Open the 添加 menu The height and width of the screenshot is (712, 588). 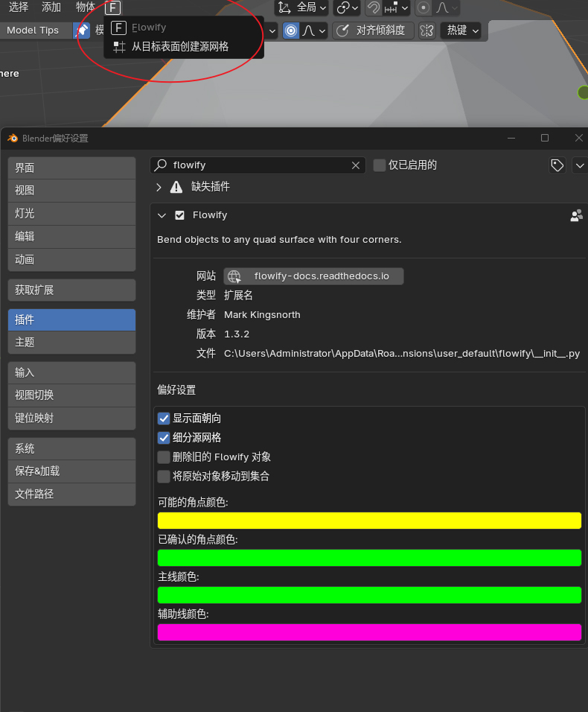tap(51, 7)
